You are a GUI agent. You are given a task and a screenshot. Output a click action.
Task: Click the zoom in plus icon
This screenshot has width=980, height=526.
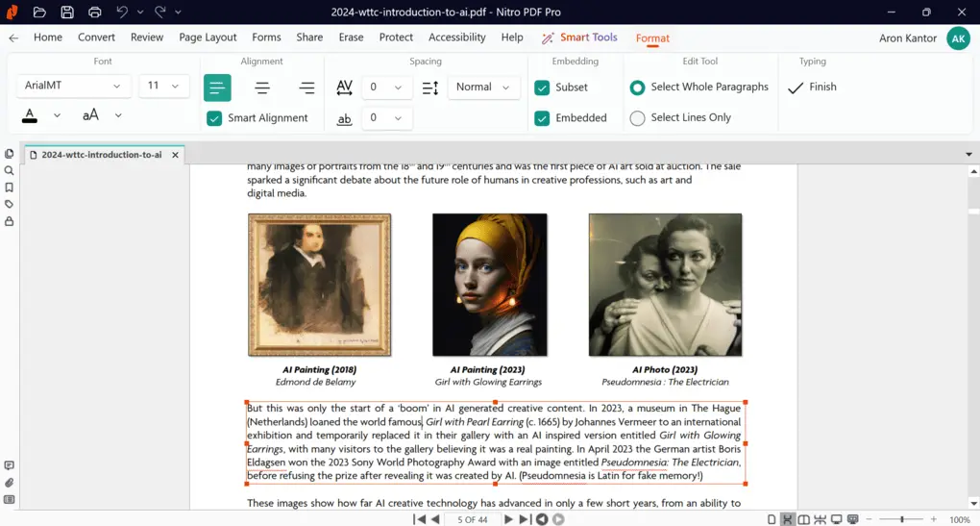[934, 519]
